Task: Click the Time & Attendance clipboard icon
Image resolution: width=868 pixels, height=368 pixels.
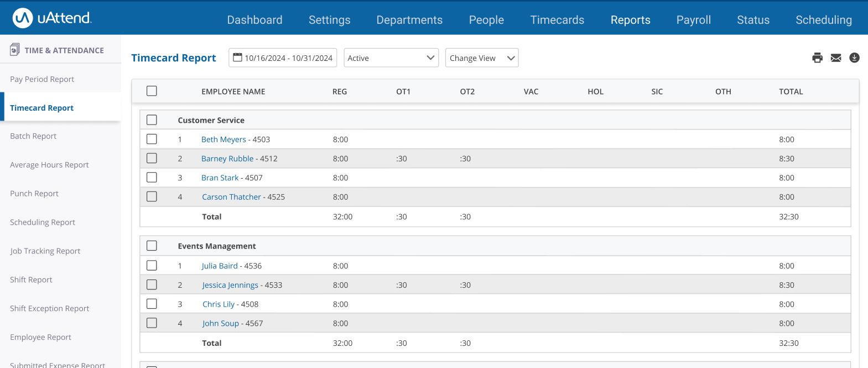Action: (x=15, y=50)
